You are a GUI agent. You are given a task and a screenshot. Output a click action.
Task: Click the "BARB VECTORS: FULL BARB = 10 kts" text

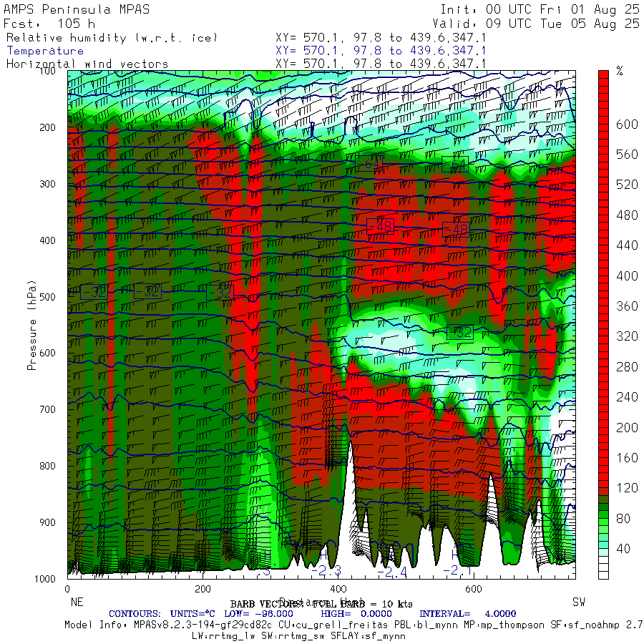(321, 604)
